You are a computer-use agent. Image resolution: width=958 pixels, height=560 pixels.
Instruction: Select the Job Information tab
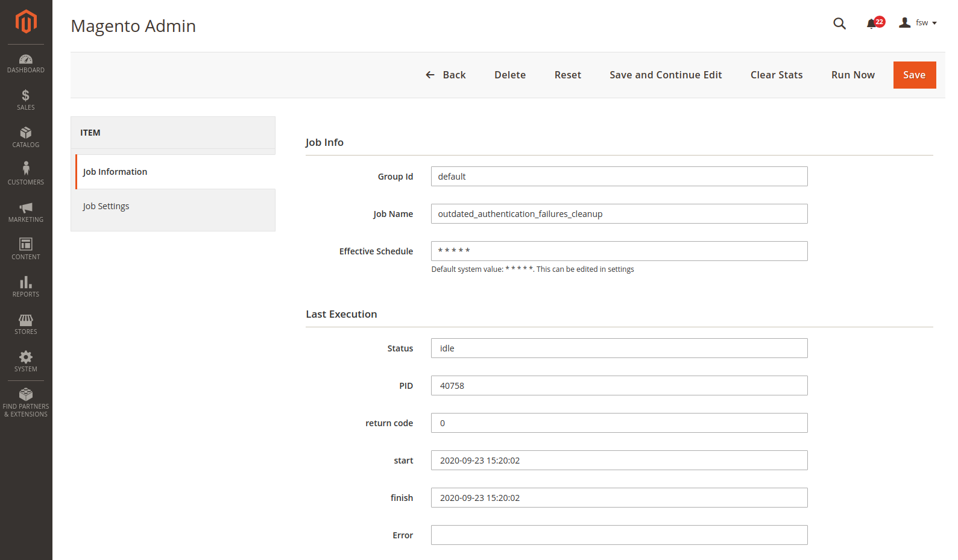click(x=115, y=172)
